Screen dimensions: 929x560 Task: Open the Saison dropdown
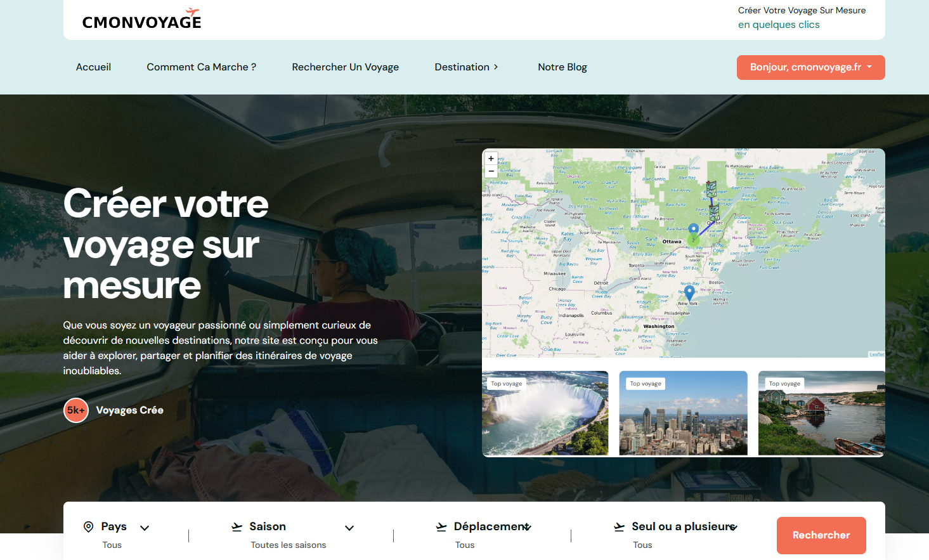click(x=349, y=528)
